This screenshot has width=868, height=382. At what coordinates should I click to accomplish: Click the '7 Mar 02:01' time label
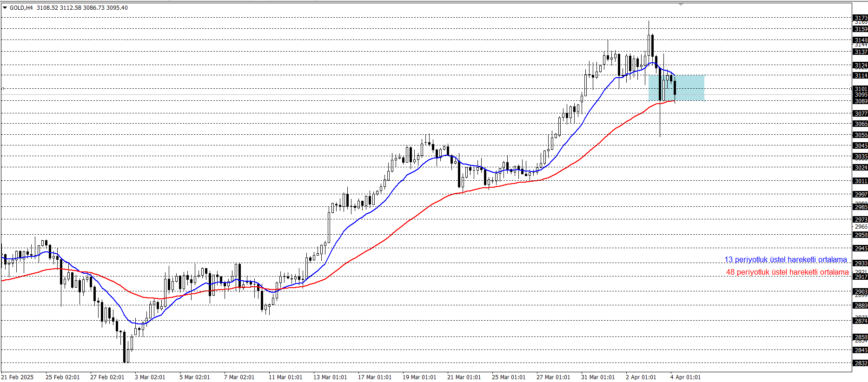pyautogui.click(x=239, y=377)
